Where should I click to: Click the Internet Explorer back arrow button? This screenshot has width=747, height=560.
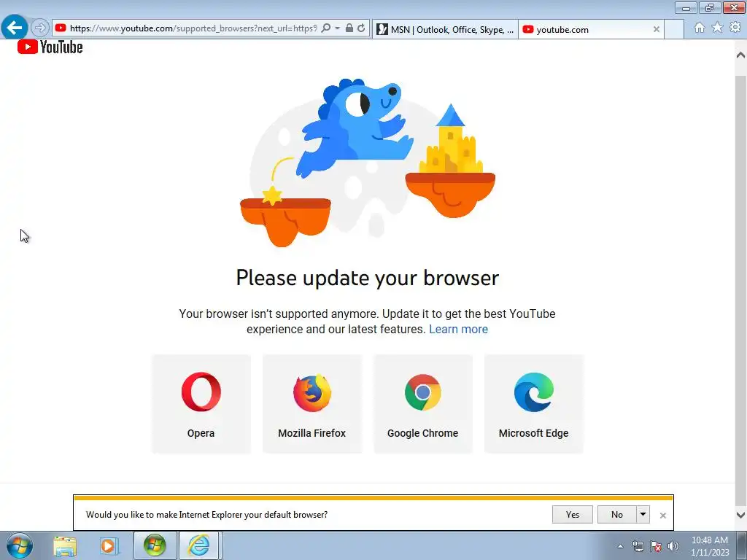tap(15, 28)
